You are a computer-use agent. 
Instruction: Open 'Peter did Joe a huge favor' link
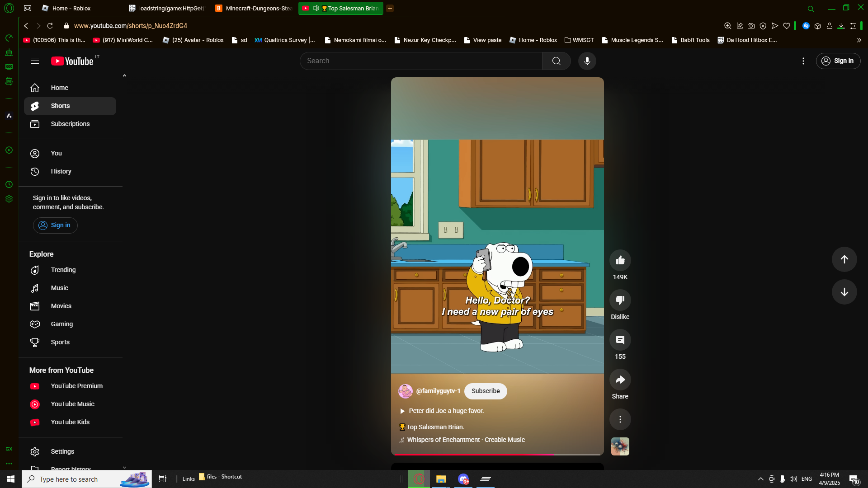(446, 411)
